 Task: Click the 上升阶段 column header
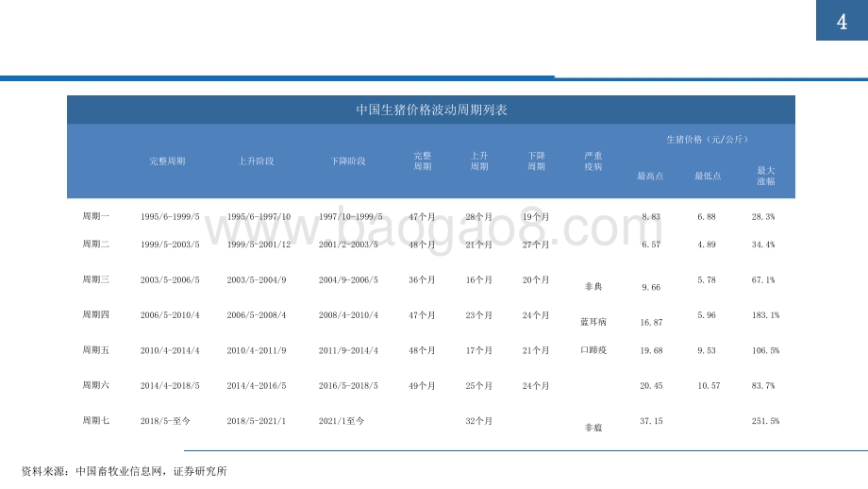tap(257, 161)
